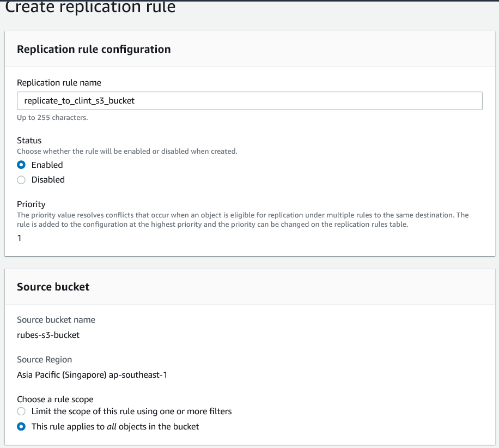499x448 pixels.
Task: Click the Source Region label
Action: [45, 360]
